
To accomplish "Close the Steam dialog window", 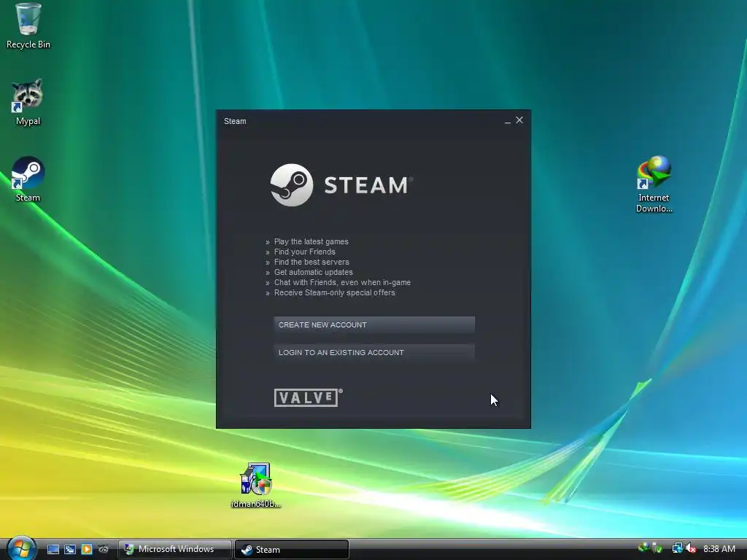I will pyautogui.click(x=519, y=120).
